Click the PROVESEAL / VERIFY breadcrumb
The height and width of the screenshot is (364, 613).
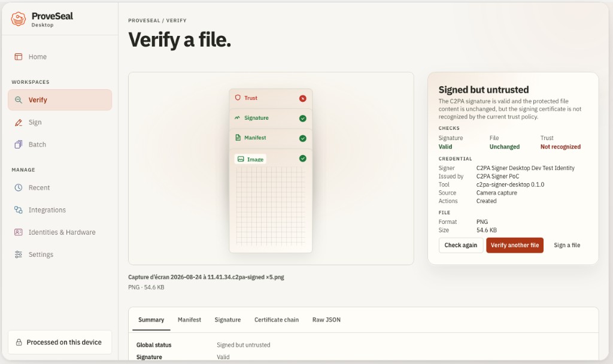(157, 20)
